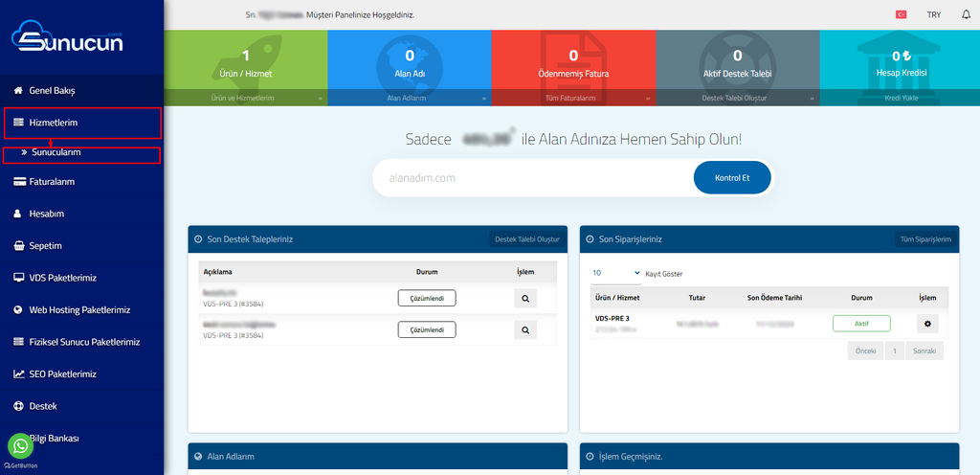Open the TRY currency selector
Screen dimensions: 980x475
point(934,14)
